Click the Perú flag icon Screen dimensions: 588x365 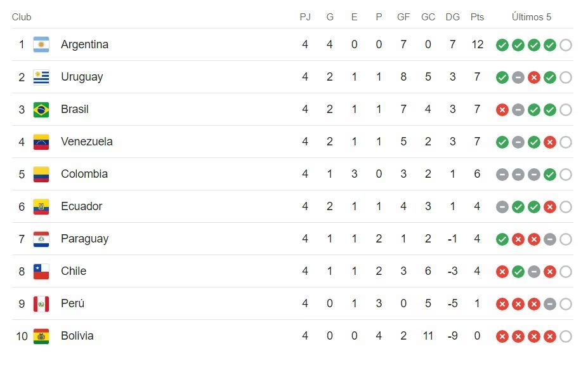point(41,303)
